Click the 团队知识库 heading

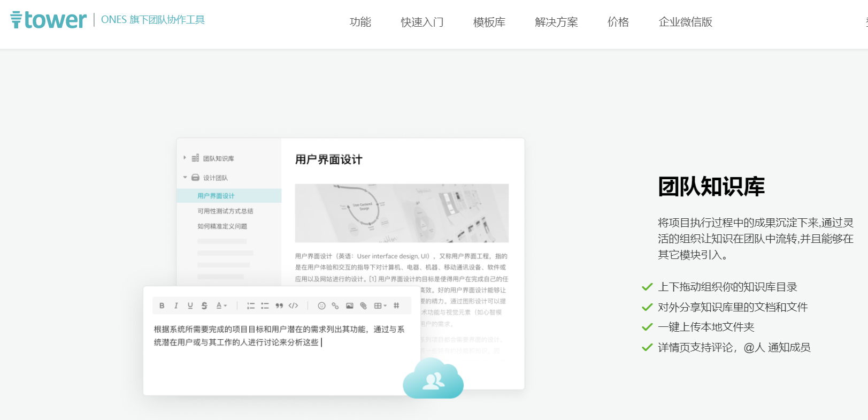pyautogui.click(x=711, y=187)
